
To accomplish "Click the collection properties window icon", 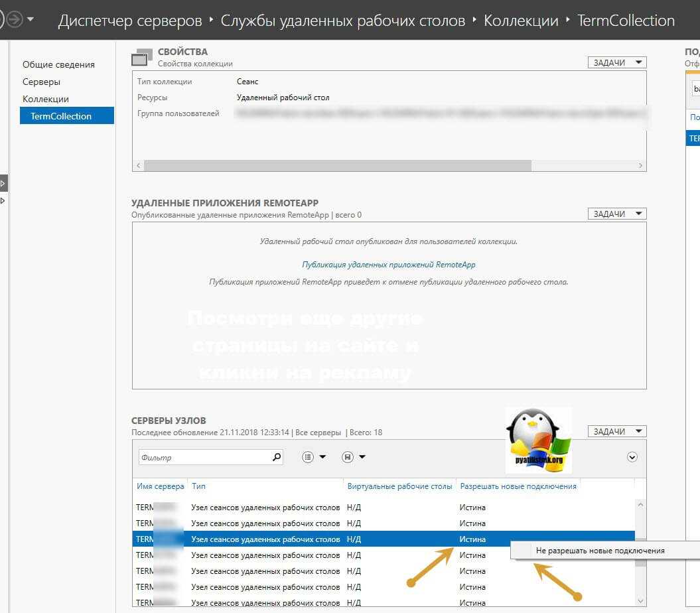I will 142,58.
